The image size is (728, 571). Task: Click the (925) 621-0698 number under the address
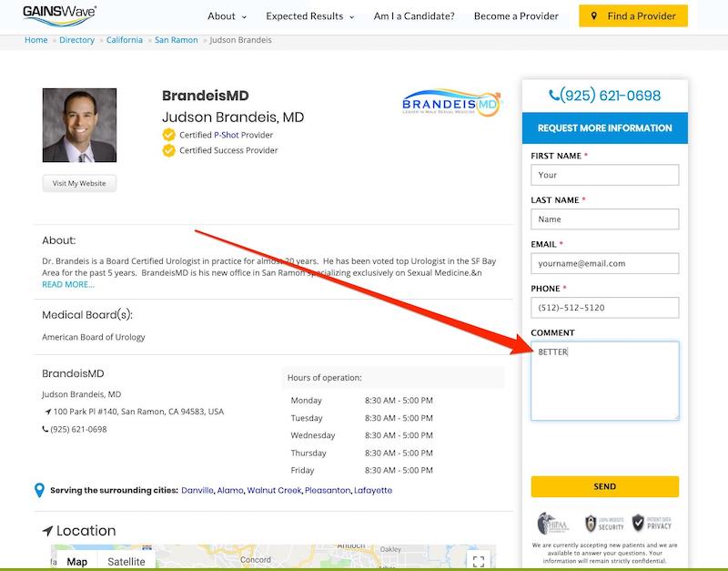click(78, 429)
